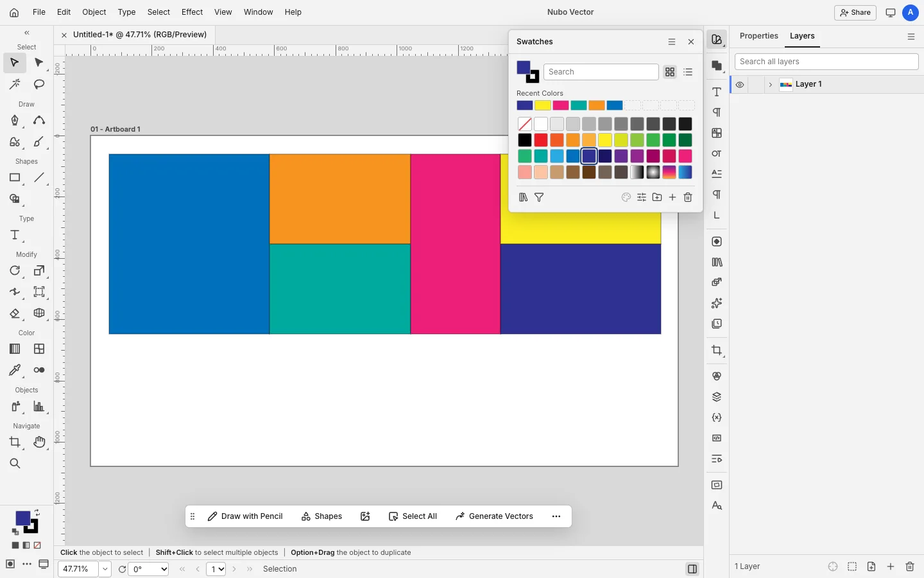Choose the Line Segment tool
Viewport: 924px width, 578px height.
(x=39, y=177)
